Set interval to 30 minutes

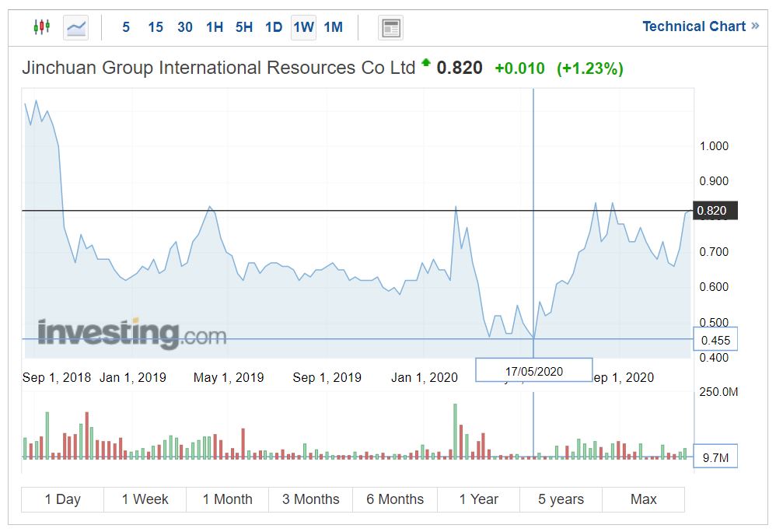point(185,27)
